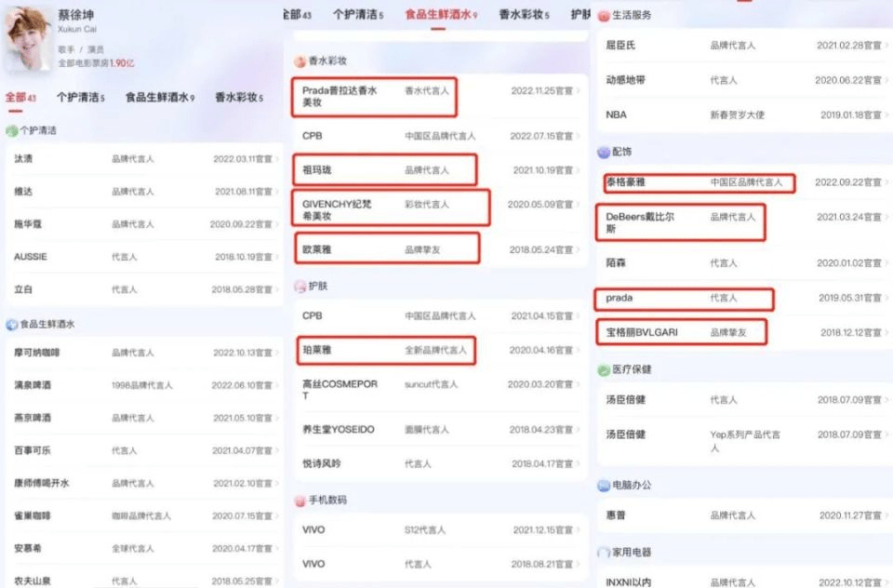Screen dimensions: 893x588
Task: Expand the NBA 新春贺岁大使 row arrow
Action: click(x=886, y=115)
